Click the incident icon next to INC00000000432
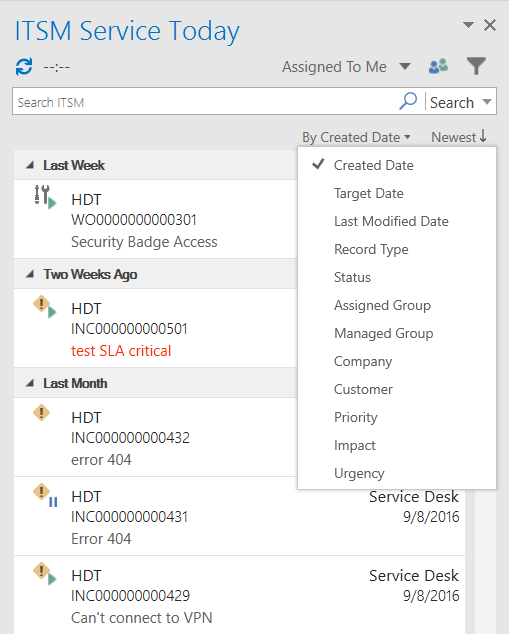The height and width of the screenshot is (634, 509). coord(41,413)
